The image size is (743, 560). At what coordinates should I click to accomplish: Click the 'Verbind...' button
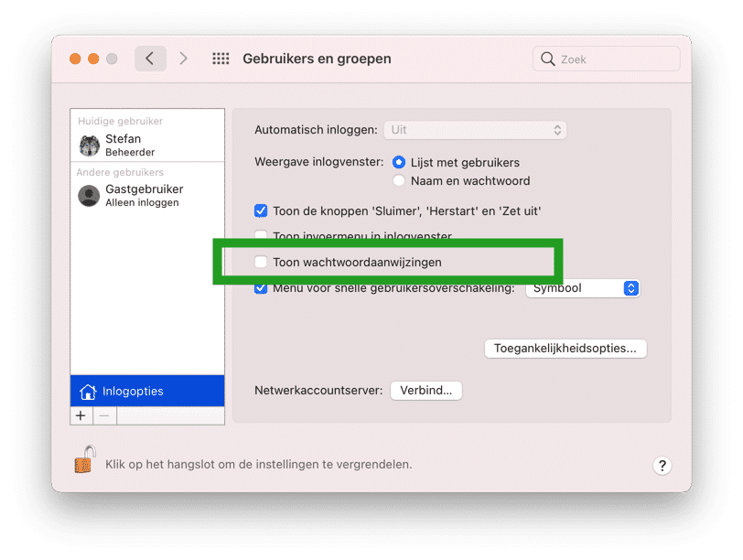426,391
